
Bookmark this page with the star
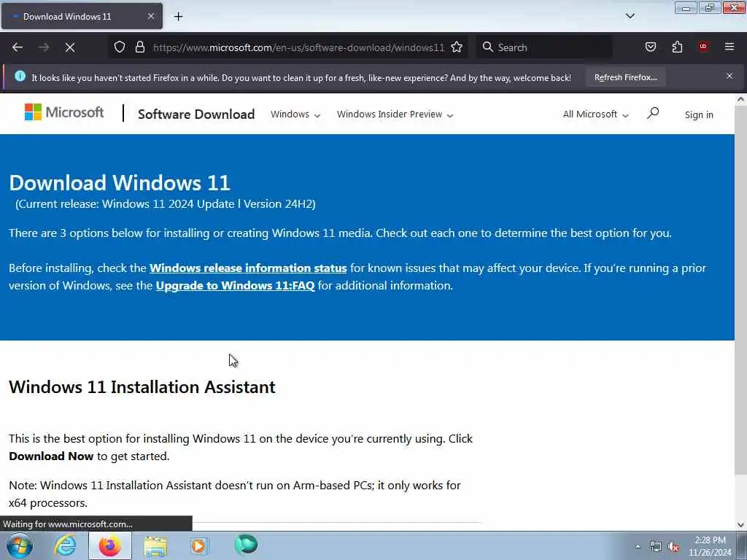(x=457, y=47)
